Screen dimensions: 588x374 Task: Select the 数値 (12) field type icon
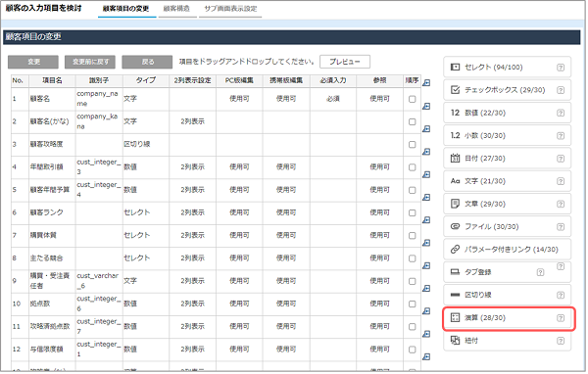[455, 113]
